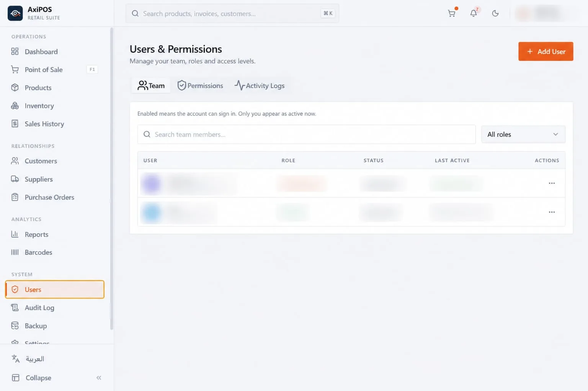588x391 pixels.
Task: Click the Backup database icon
Action: pyautogui.click(x=15, y=326)
